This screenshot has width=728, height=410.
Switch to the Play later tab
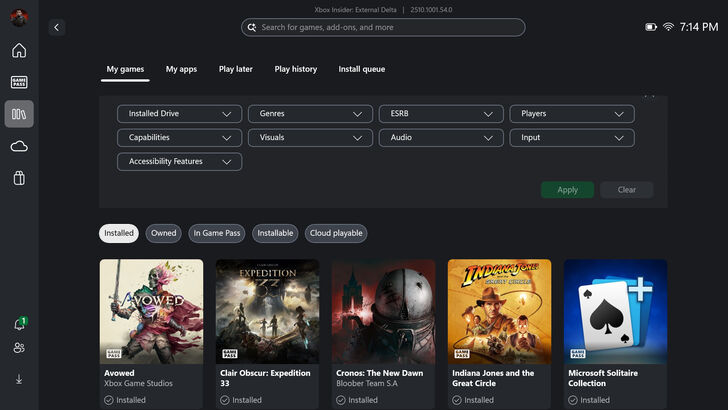point(236,69)
